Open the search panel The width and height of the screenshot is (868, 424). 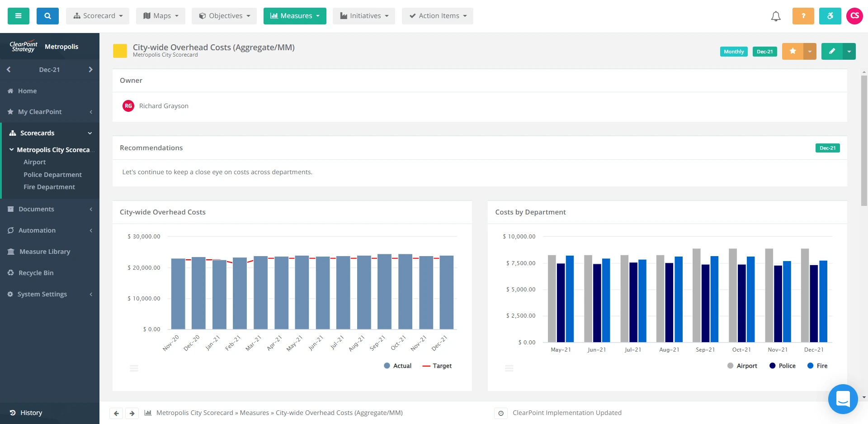coord(47,15)
